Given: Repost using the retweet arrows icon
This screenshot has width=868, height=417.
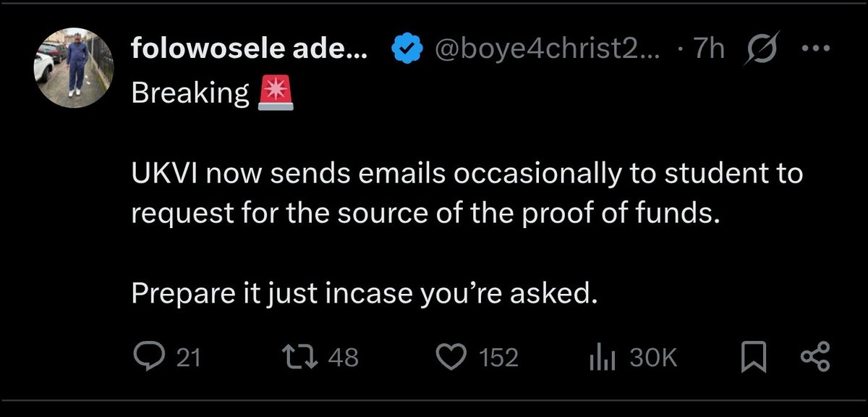Looking at the screenshot, I should click(x=302, y=357).
